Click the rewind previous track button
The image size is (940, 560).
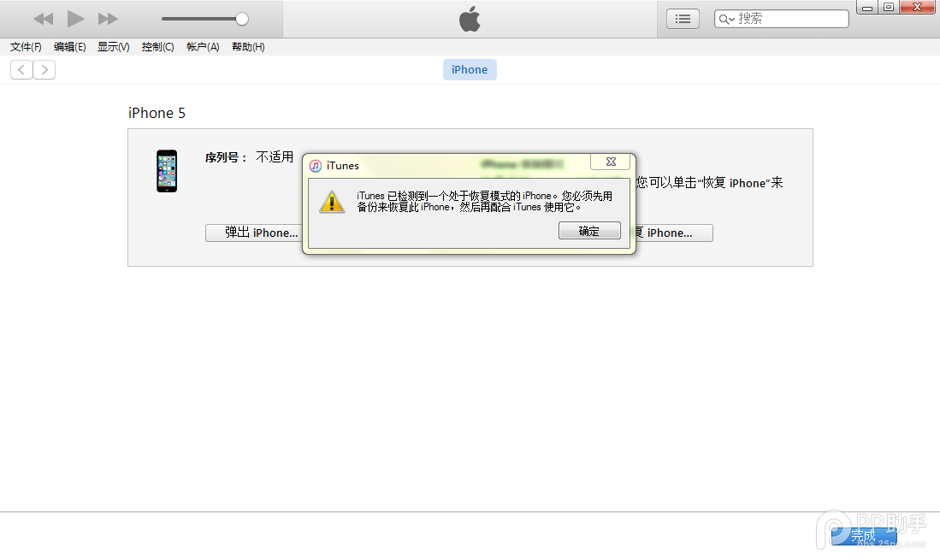(43, 19)
